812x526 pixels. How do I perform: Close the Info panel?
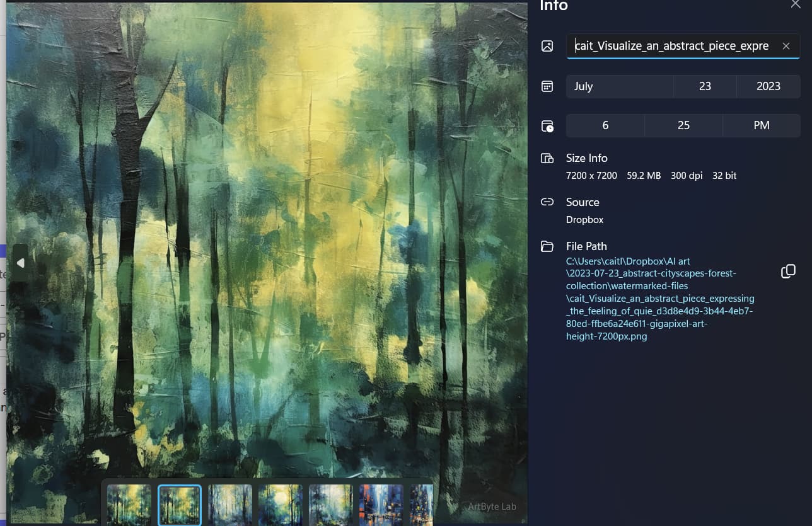(796, 5)
